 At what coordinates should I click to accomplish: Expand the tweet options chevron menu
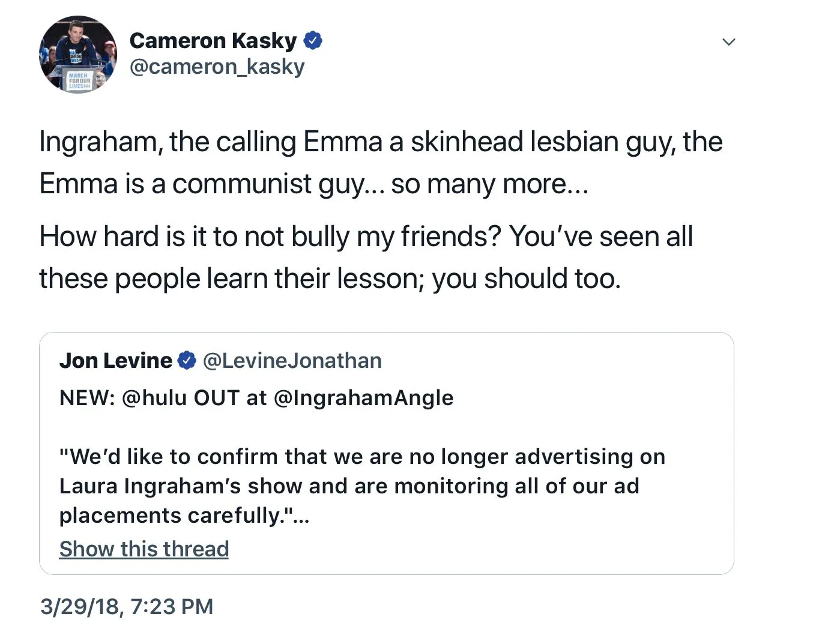tap(728, 42)
